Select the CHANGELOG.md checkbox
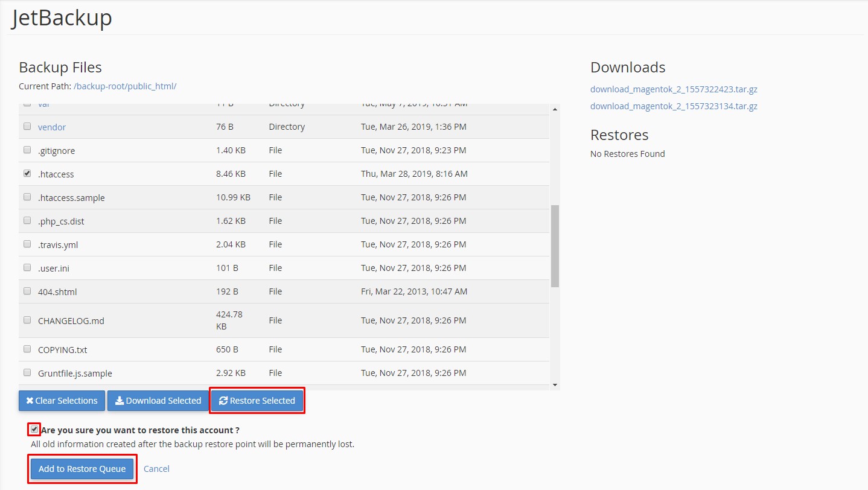Image resolution: width=868 pixels, height=490 pixels. click(x=27, y=320)
